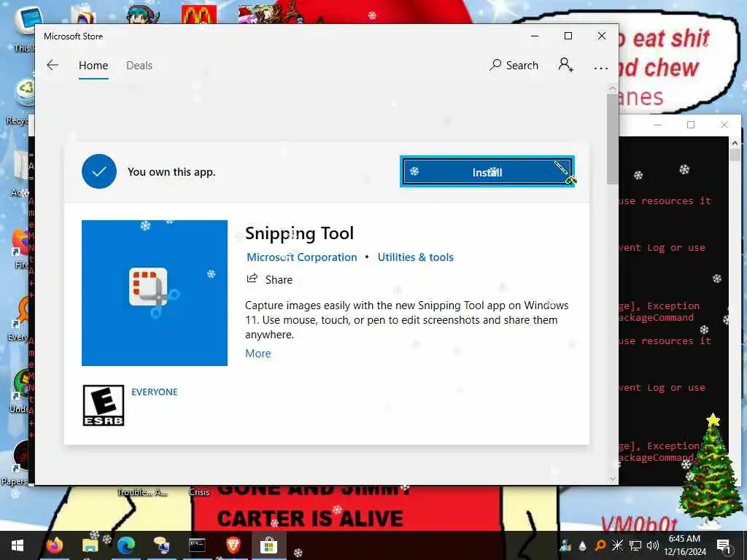Open the Windows Start menu

coord(18,545)
